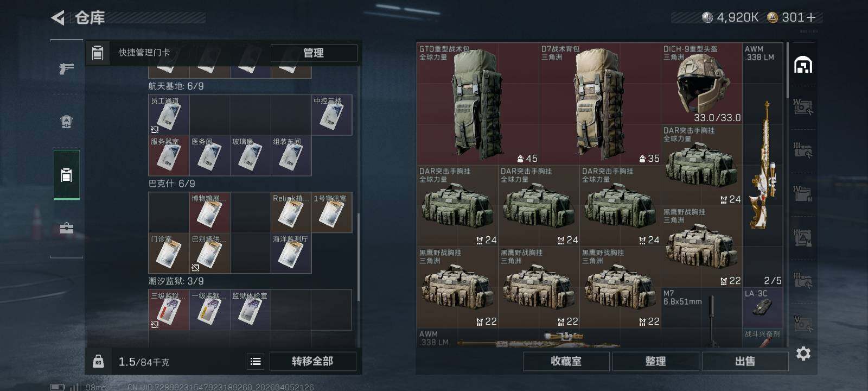Open settings gear beside 出售 button

coord(803,354)
